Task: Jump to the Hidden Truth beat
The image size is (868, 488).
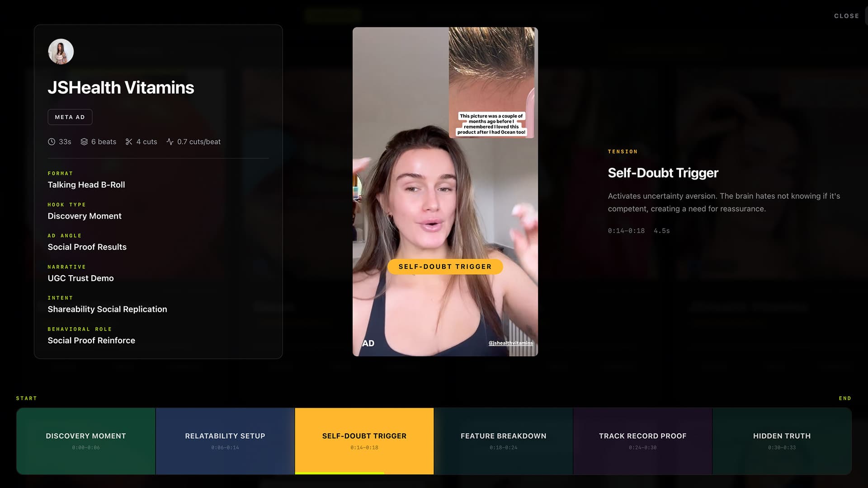Action: tap(782, 441)
